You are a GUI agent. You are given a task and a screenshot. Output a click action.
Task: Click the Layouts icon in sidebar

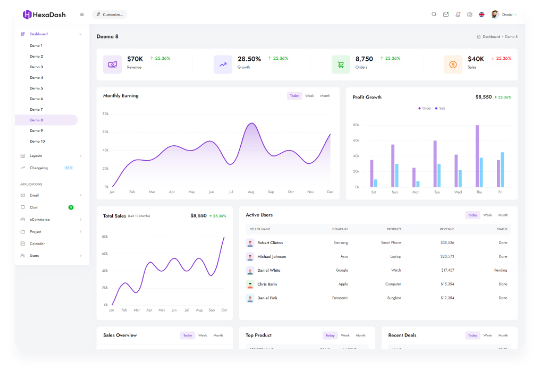(x=23, y=156)
